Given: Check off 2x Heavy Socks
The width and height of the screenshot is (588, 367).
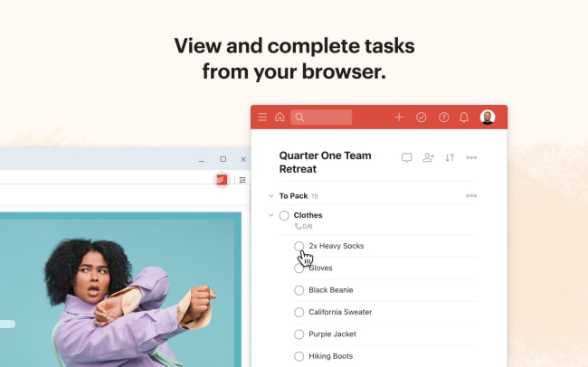Looking at the screenshot, I should tap(299, 246).
